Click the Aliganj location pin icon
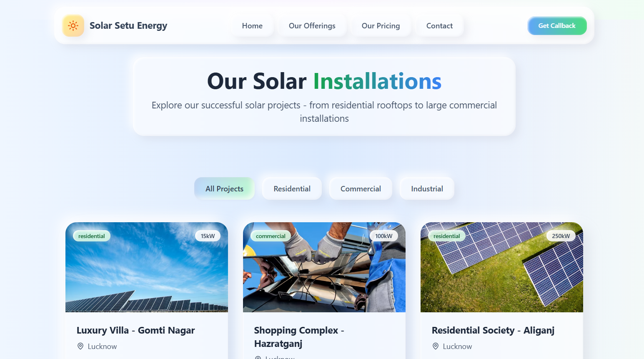Viewport: 644px width, 359px height. point(436,346)
